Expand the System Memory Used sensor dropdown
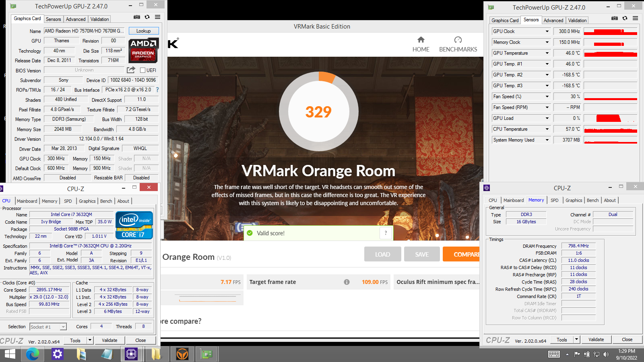This screenshot has width=644, height=362. click(547, 140)
